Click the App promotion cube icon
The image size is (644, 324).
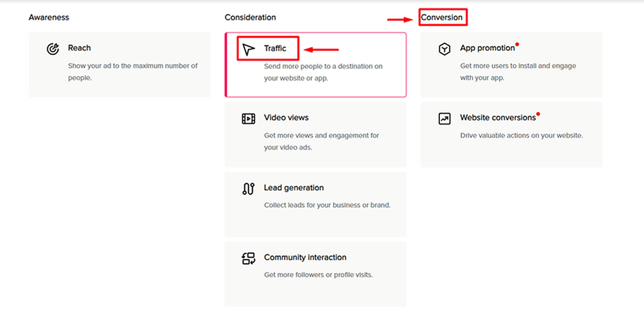tap(444, 49)
